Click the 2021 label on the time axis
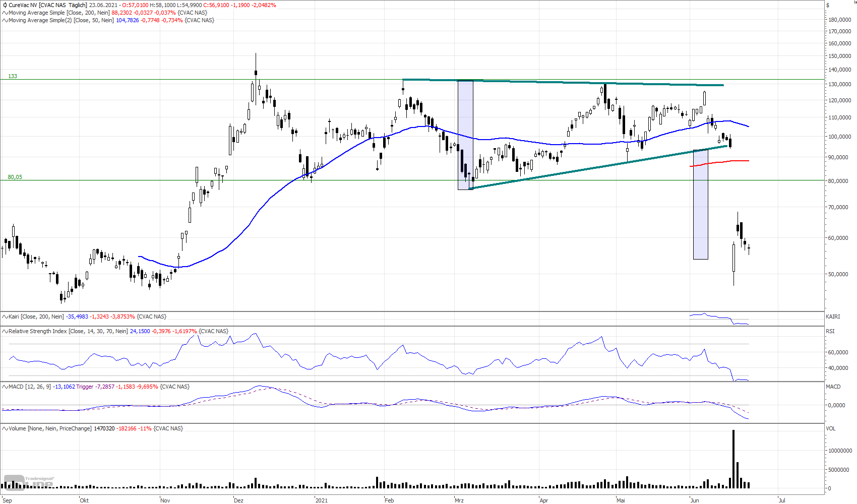 321,500
